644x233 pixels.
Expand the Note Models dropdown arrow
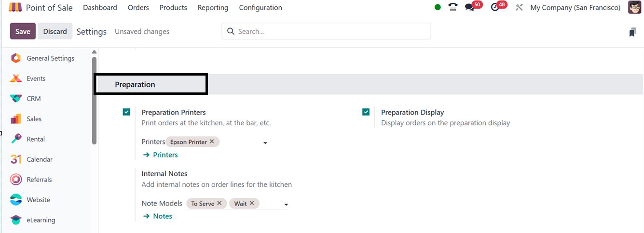(286, 205)
